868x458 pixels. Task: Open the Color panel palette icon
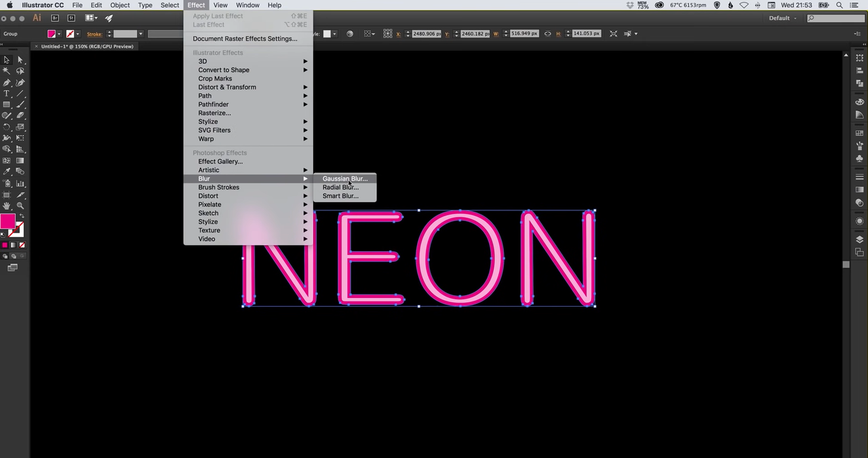tap(860, 102)
